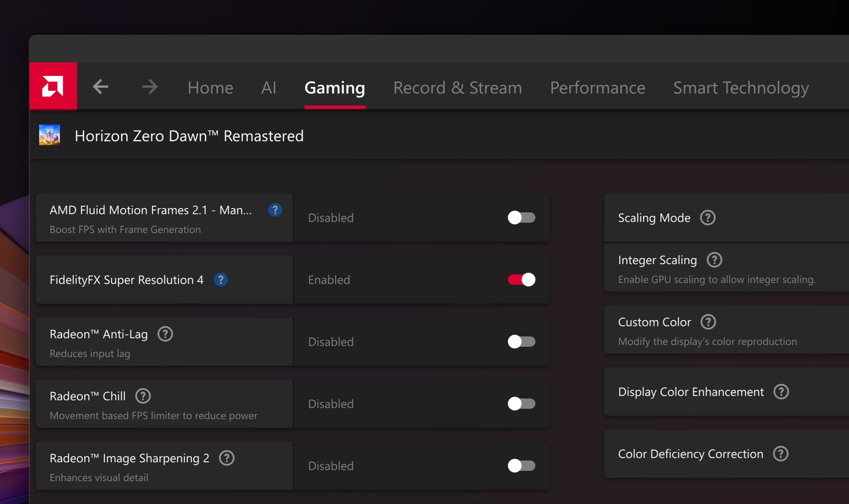Click 'Reduces input lag' description
The height and width of the screenshot is (504, 849).
pos(90,354)
